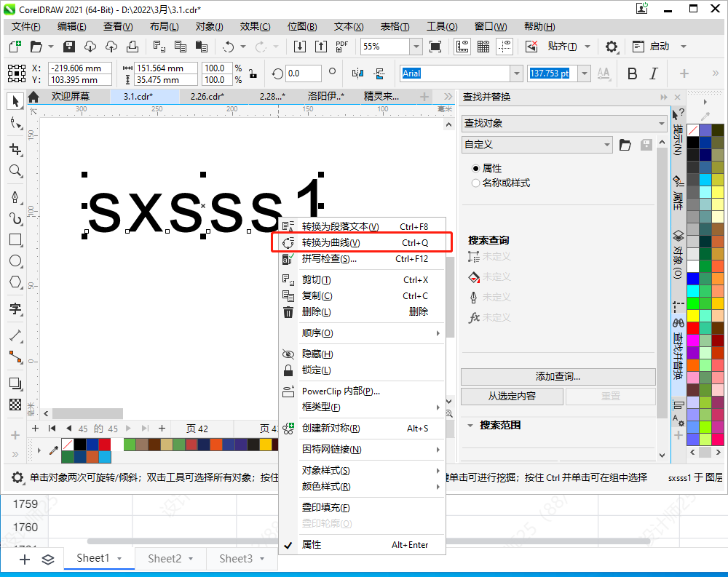Select the Zoom tool in toolbox
Screen dimensions: 728x577
click(x=15, y=171)
